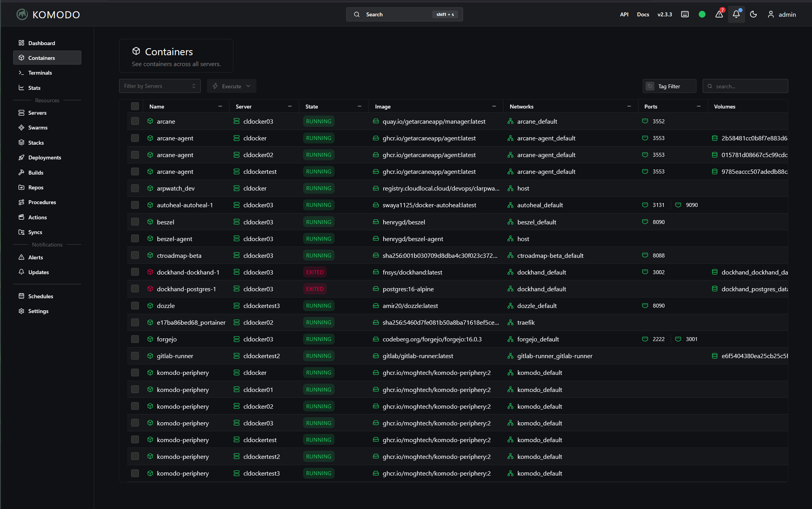
Task: Click container icon for beszel-agent row
Action: point(150,239)
